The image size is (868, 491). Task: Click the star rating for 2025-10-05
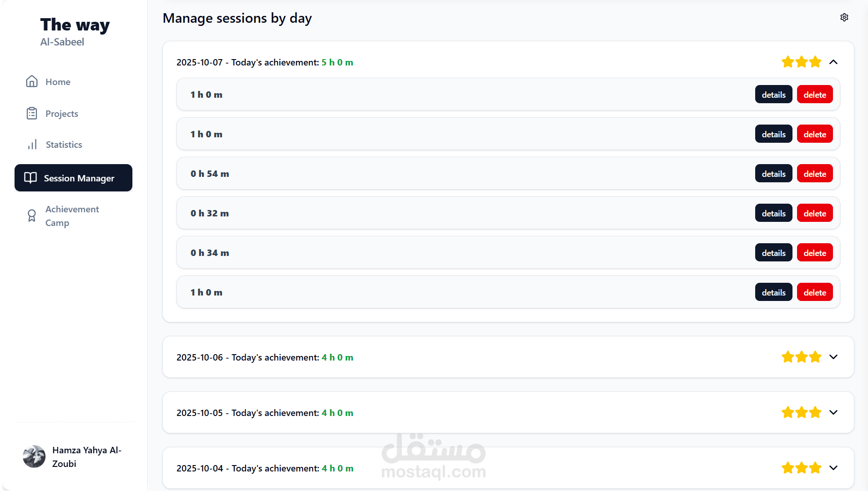pyautogui.click(x=802, y=412)
